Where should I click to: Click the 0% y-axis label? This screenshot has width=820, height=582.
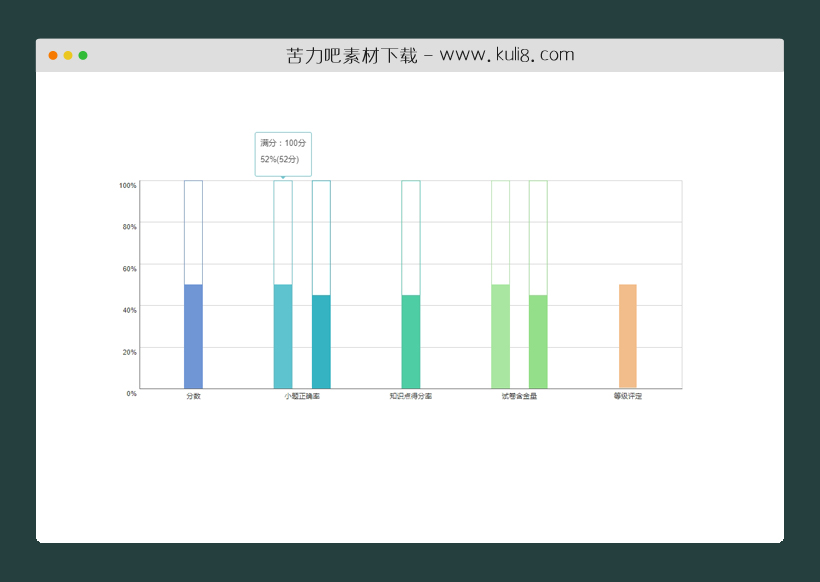tap(131, 393)
